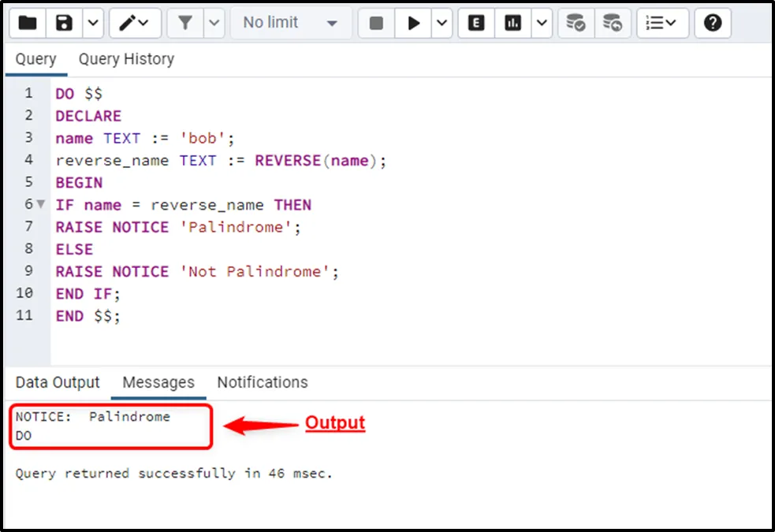Click the Save File disk icon
Screen dimensions: 775x532
64,23
